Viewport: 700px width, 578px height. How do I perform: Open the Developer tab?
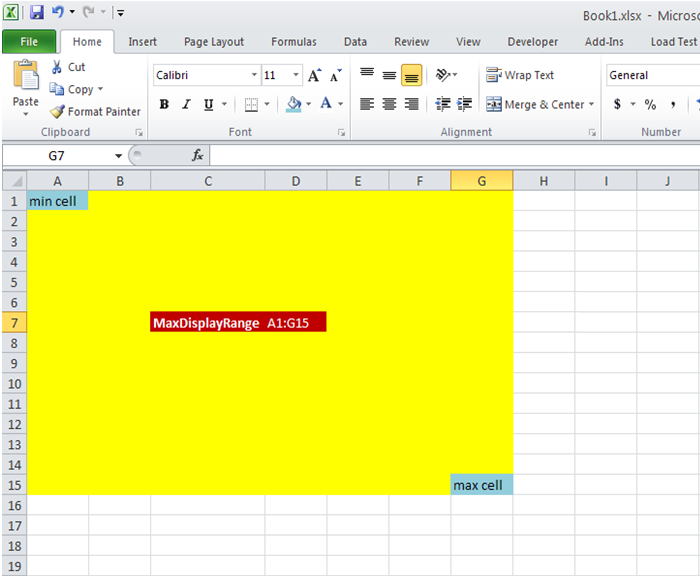(533, 42)
